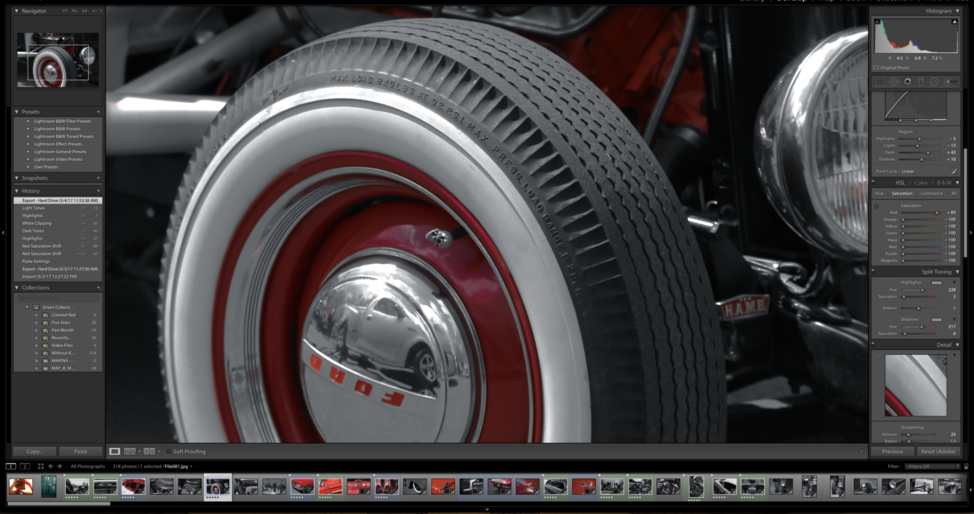
Task: Toggle the Split Toning panel switch
Action: click(x=875, y=272)
